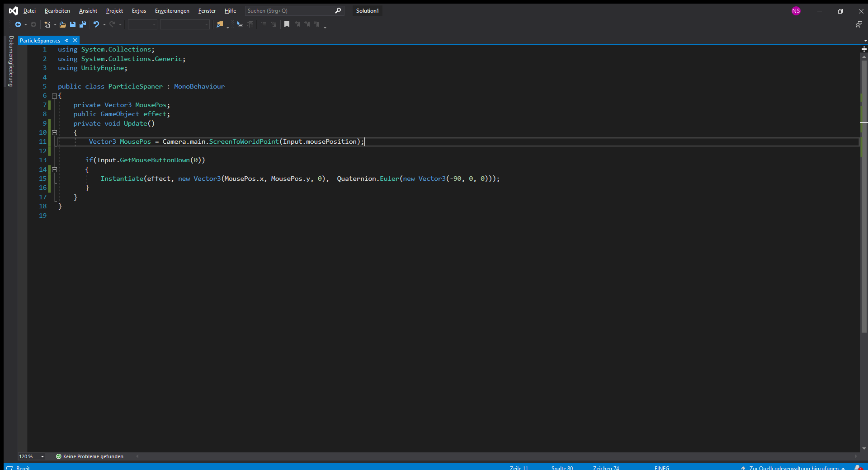Viewport: 868px width, 470px height.
Task: Open the navigate backward history dropdown
Action: tap(26, 24)
